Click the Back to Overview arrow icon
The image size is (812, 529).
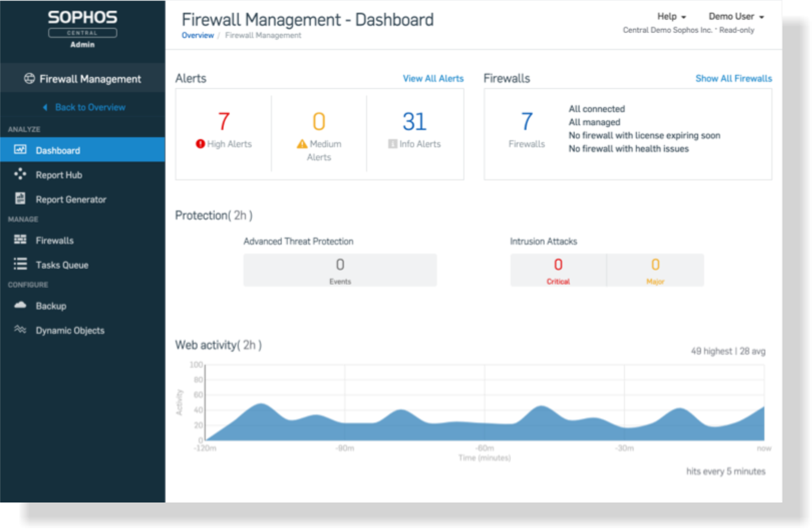click(x=45, y=108)
